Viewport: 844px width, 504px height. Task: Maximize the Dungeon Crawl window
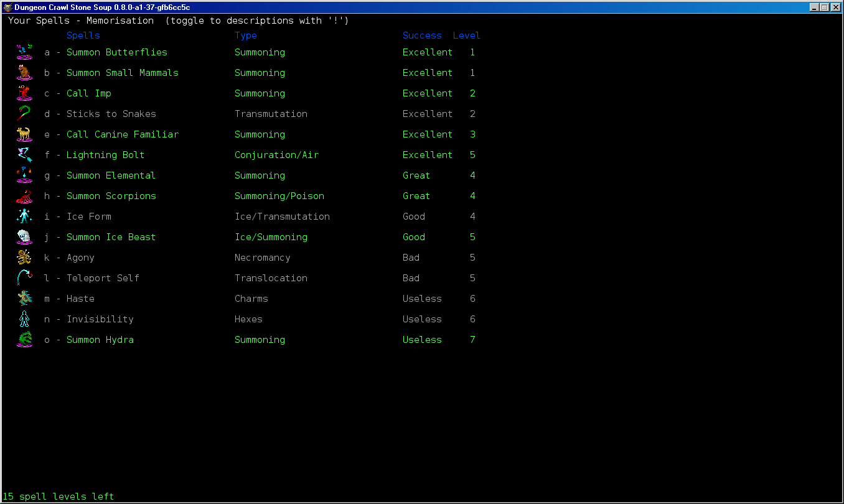pyautogui.click(x=825, y=7)
